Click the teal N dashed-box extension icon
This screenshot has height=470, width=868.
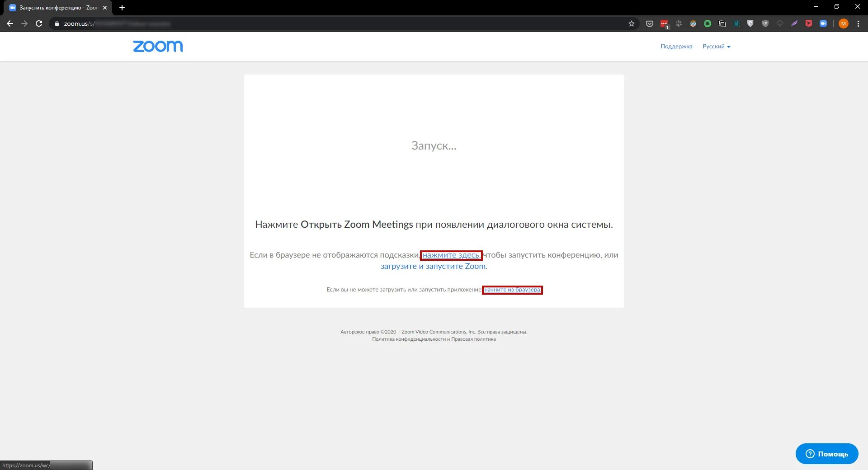736,23
